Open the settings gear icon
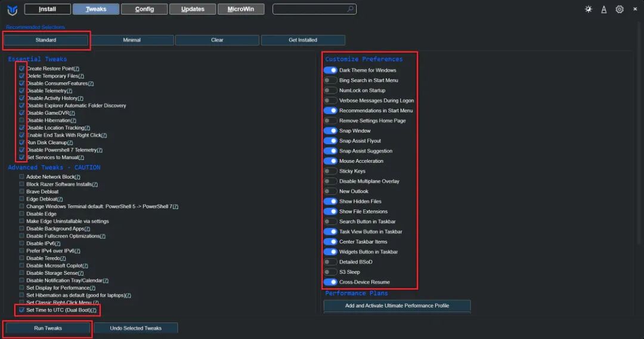 (620, 9)
